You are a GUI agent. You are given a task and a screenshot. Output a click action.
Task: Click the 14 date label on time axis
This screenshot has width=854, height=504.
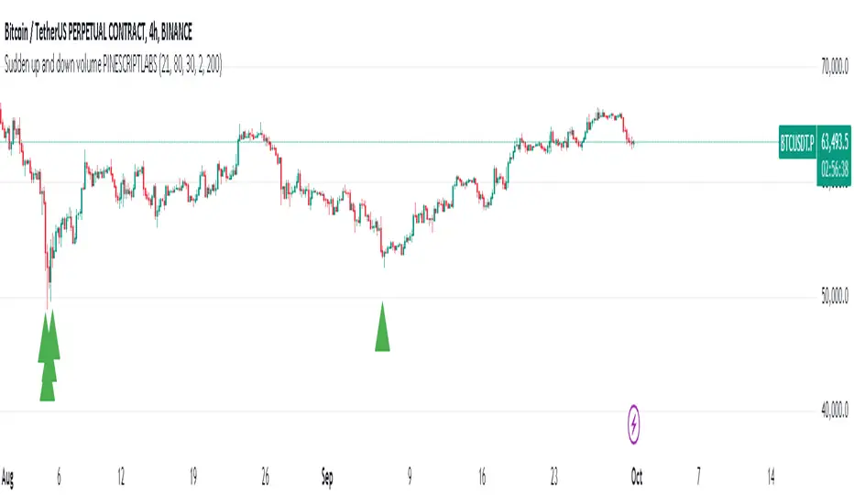pos(772,477)
